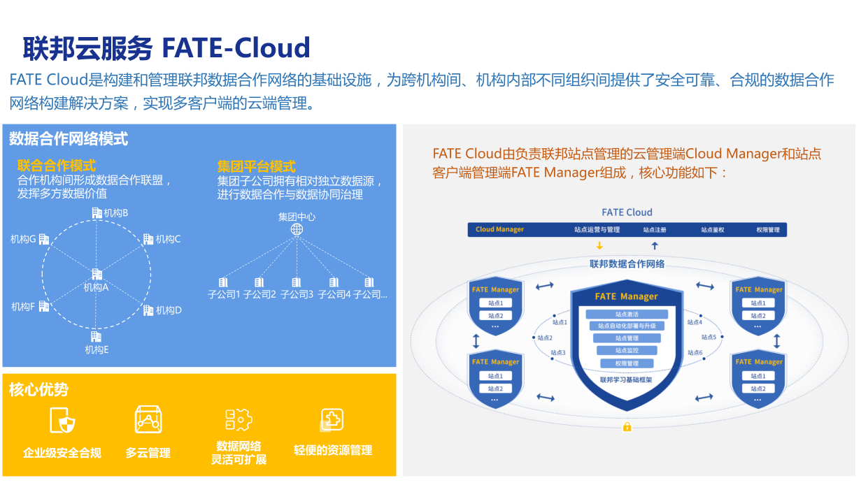Click the server icon above 子公司2
This screenshot has height=485, width=868.
pyautogui.click(x=259, y=282)
